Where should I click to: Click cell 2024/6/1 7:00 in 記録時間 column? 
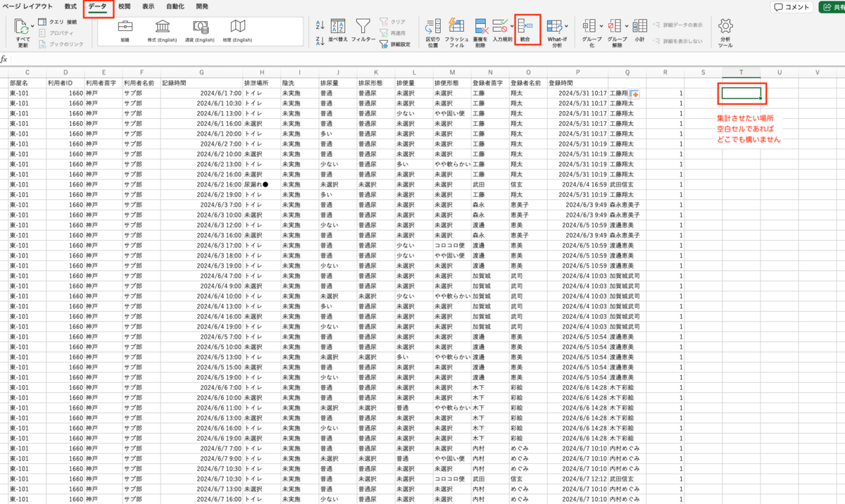pyautogui.click(x=201, y=92)
